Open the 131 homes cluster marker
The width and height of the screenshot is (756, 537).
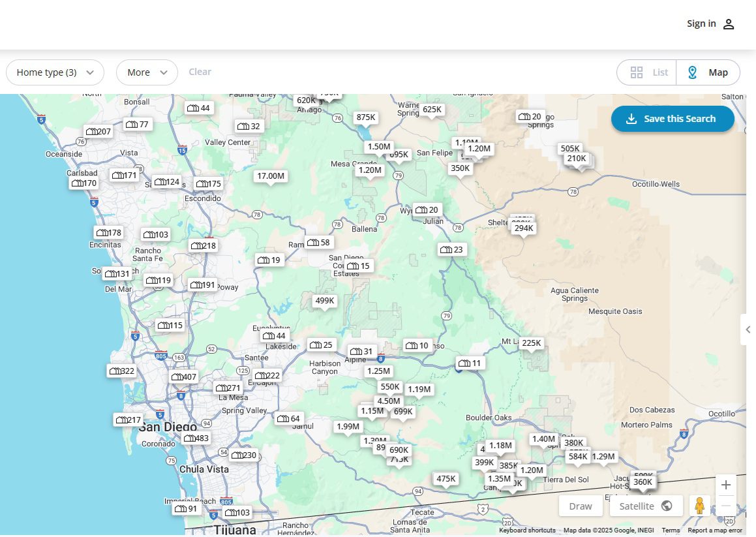click(x=117, y=273)
